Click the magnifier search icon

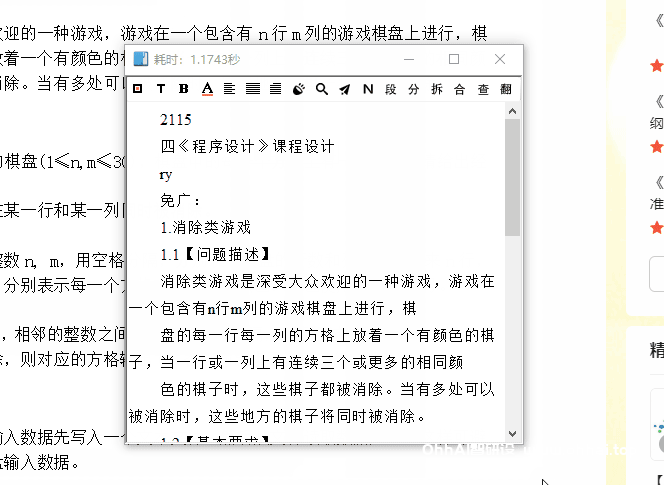(322, 89)
